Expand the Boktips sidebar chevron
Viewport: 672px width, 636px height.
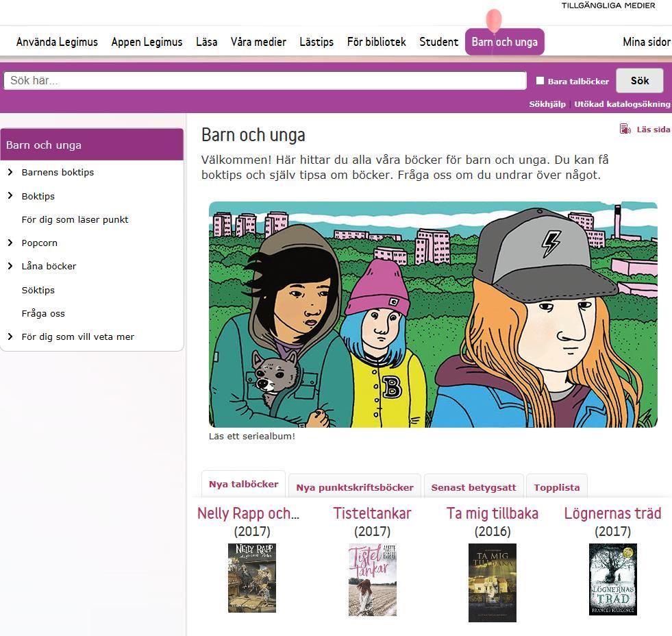coord(10,195)
